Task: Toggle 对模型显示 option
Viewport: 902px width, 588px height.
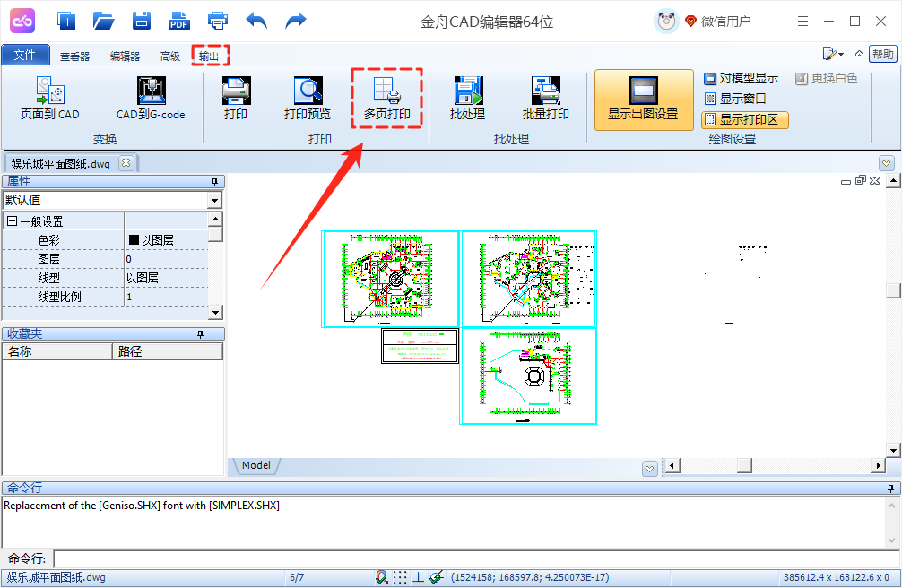Action: click(x=742, y=78)
